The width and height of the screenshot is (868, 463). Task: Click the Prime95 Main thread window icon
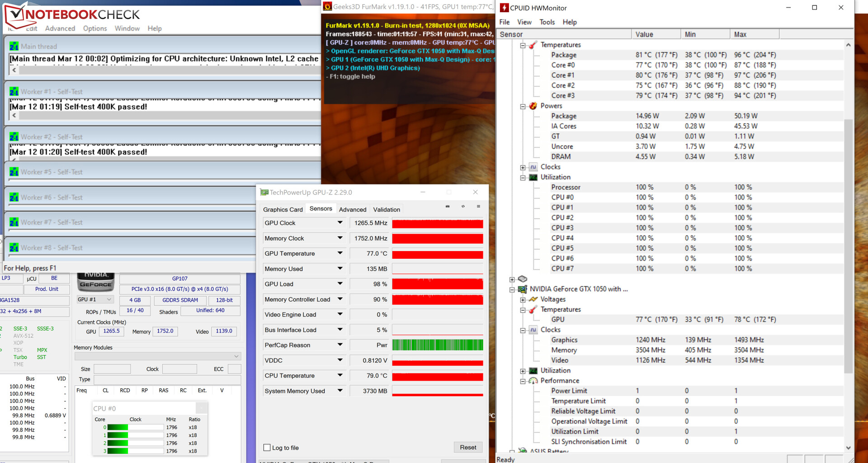click(x=14, y=46)
